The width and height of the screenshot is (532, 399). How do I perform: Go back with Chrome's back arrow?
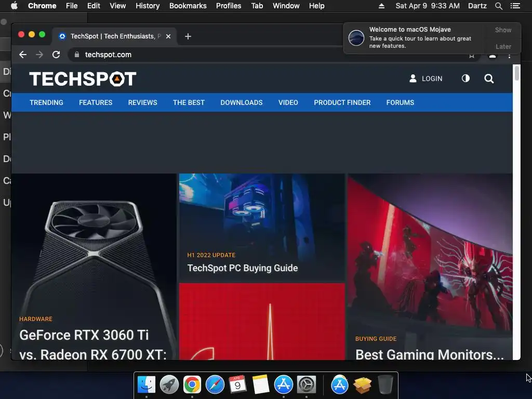coord(23,55)
